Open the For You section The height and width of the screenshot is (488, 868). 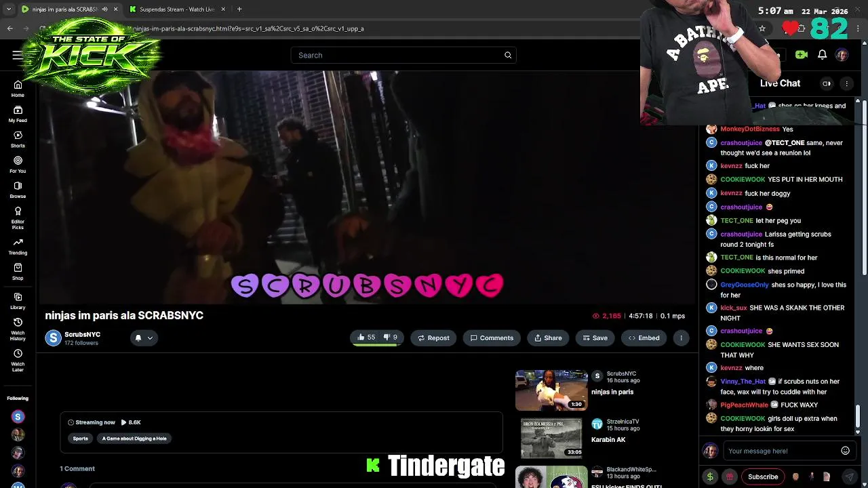pos(18,165)
